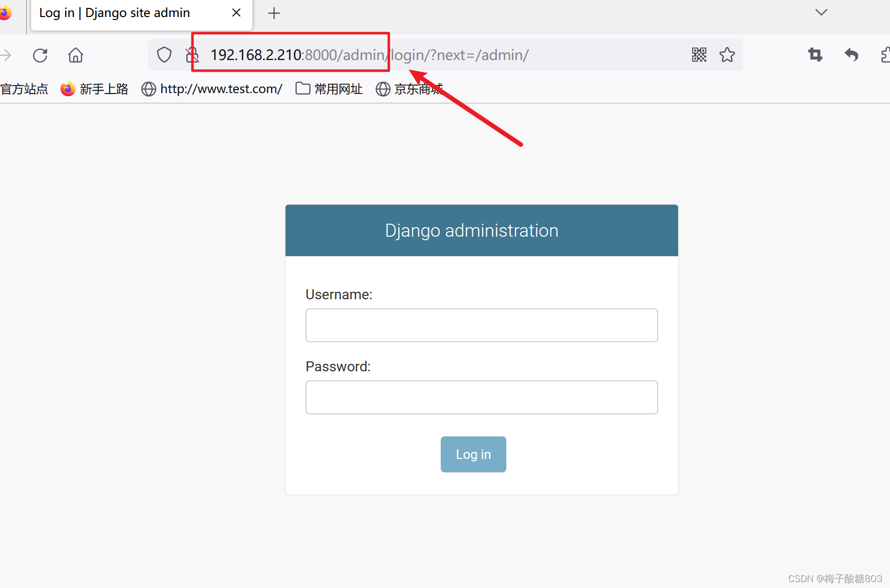Open the 官方站点 bookmark
This screenshot has height=588, width=890.
(24, 89)
